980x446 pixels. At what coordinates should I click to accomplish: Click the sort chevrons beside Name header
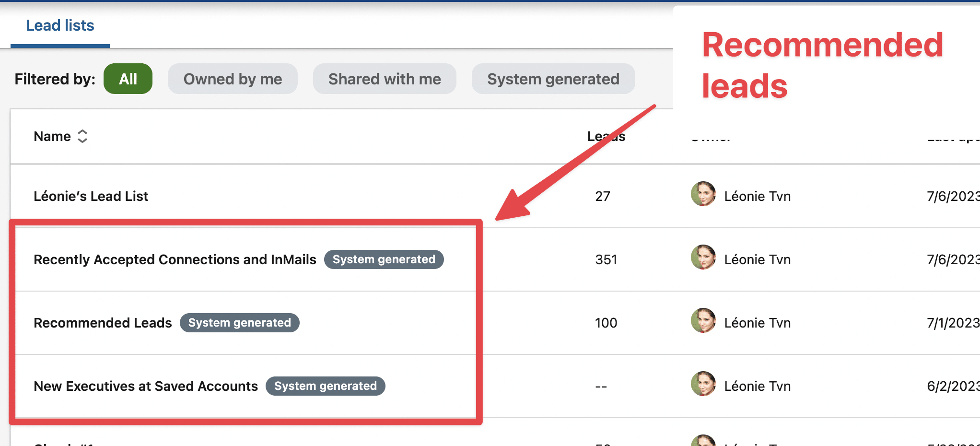click(x=83, y=136)
